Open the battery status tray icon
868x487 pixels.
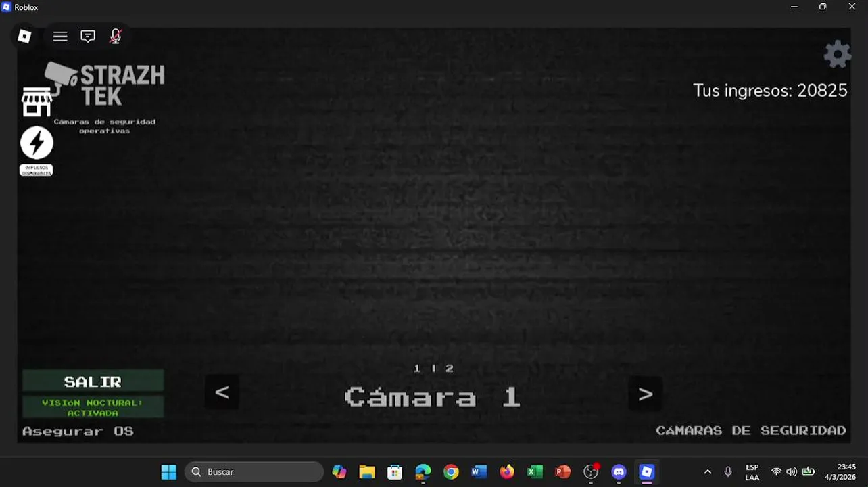click(x=808, y=471)
